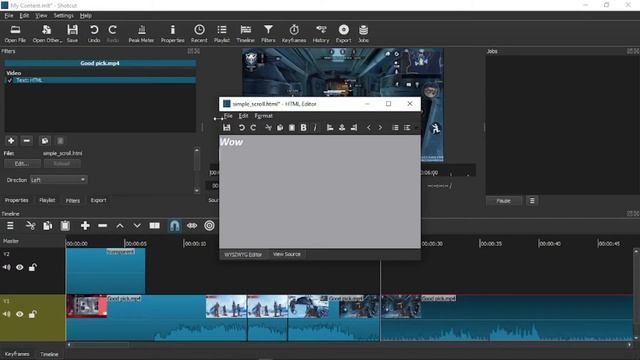Open the timeline hamburger menu

[10, 226]
